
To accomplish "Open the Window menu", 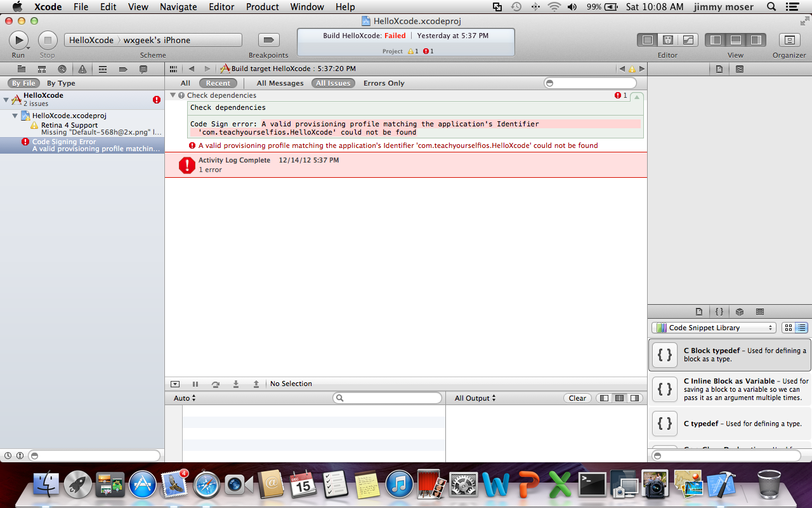I will pos(307,7).
